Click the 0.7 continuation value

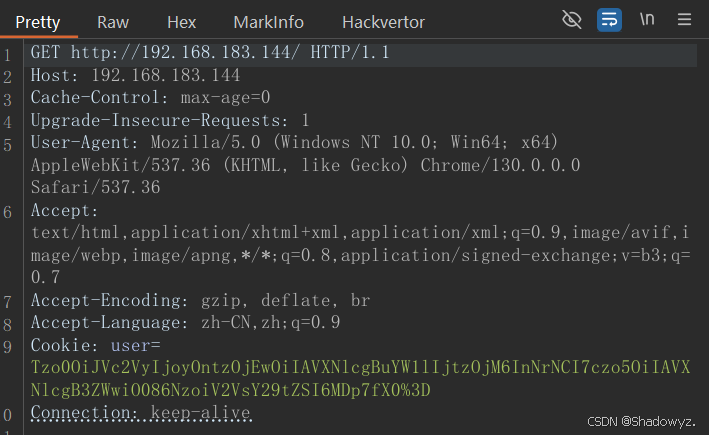[45, 277]
